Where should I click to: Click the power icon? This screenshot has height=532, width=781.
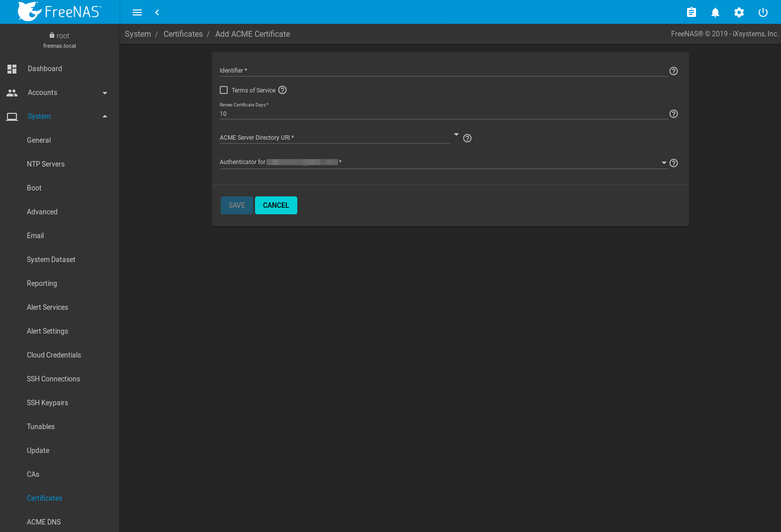click(x=763, y=12)
